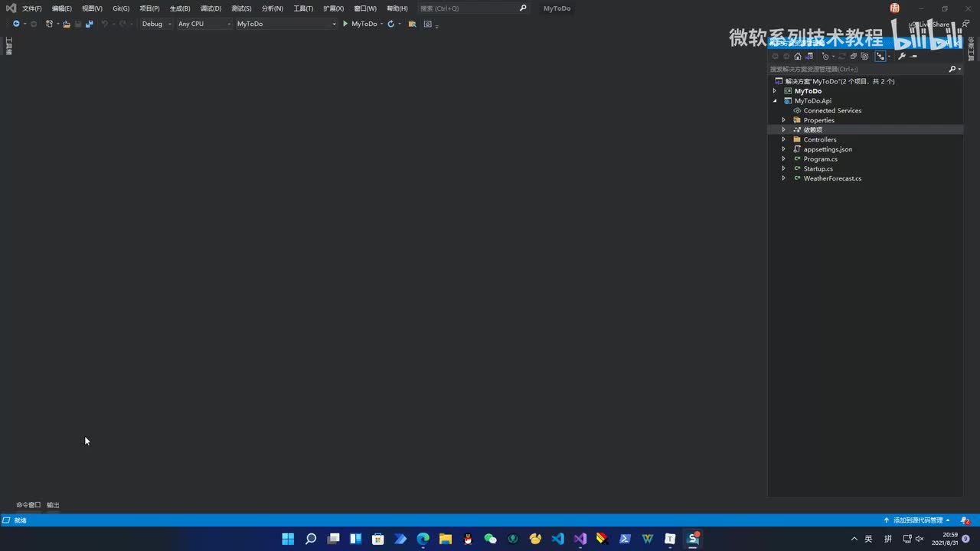The height and width of the screenshot is (551, 980).
Task: Expand the Controllers folder
Action: point(783,139)
